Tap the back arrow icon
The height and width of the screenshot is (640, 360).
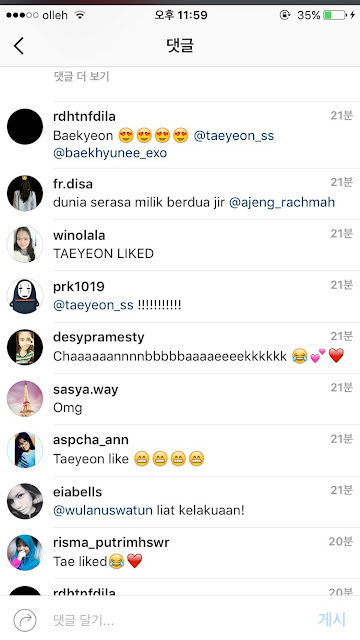19,45
